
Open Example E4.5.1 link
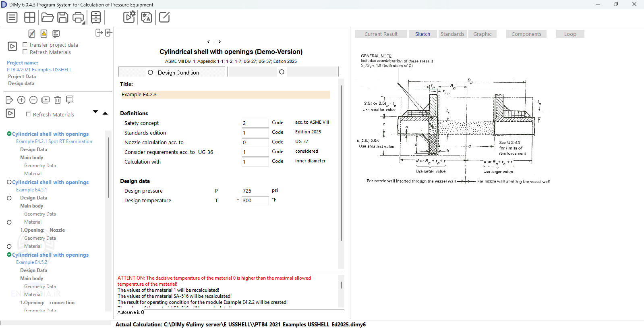tap(31, 190)
